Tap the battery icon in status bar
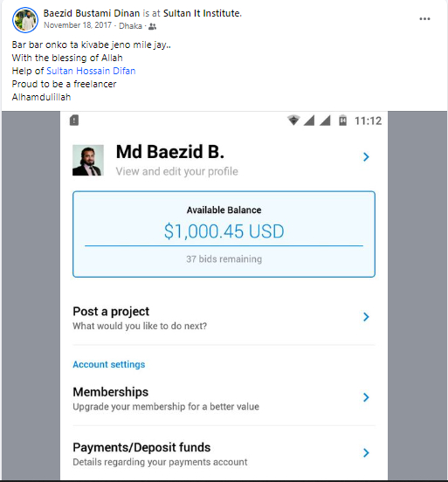448x482 pixels. pos(342,120)
